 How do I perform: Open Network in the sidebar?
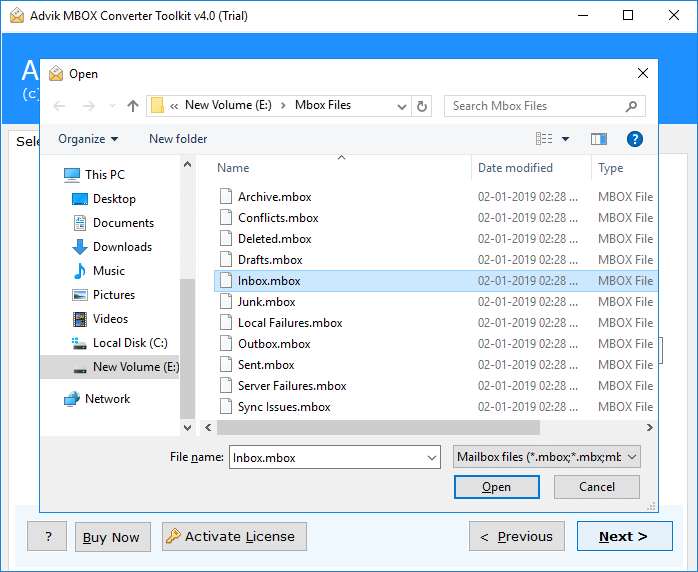pos(97,399)
